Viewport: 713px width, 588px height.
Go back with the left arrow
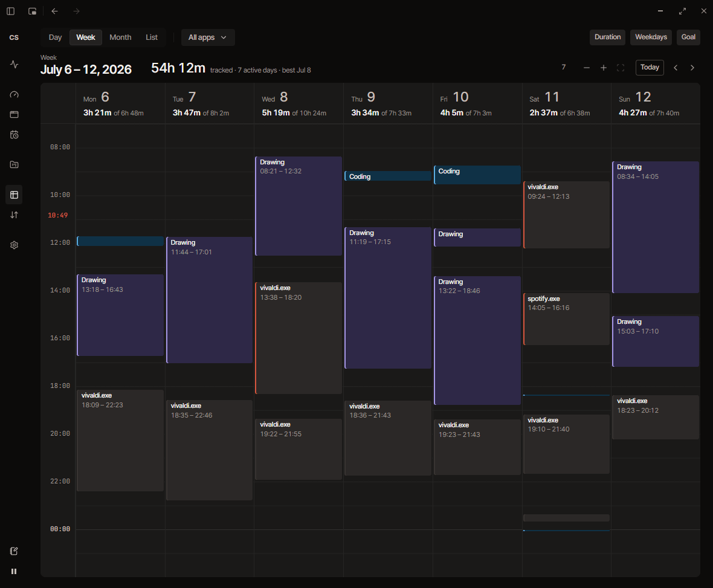(54, 11)
